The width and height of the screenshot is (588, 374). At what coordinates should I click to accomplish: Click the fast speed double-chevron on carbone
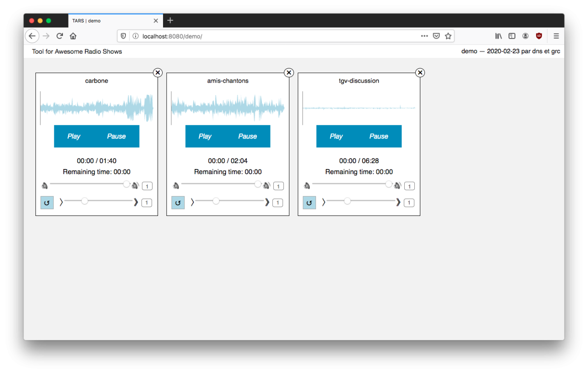[136, 202]
